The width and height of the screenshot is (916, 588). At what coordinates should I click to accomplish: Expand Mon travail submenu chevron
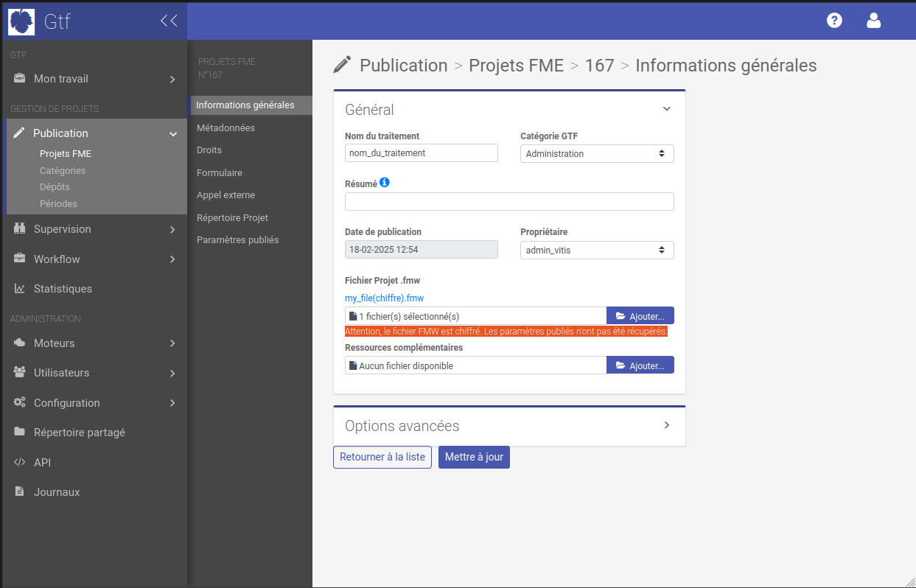point(172,79)
